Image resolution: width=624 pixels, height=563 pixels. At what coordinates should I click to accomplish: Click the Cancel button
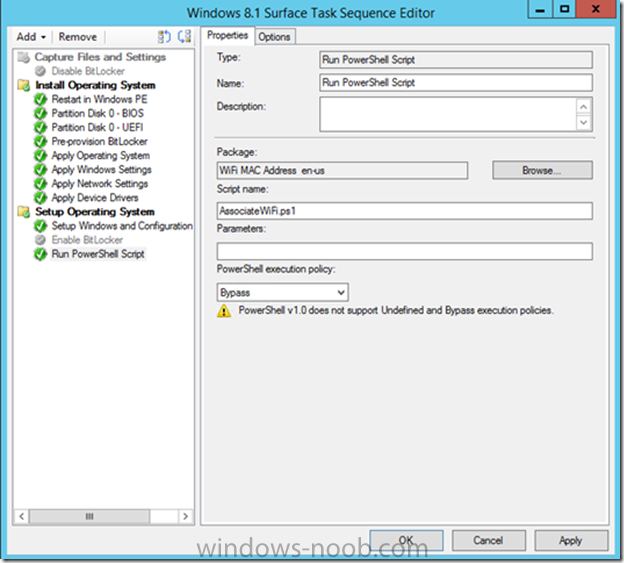(x=488, y=540)
